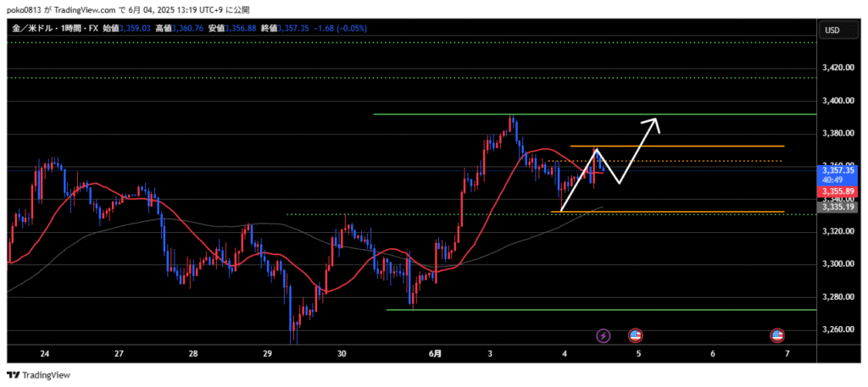Select the upper solid orange horizontal line

point(678,147)
